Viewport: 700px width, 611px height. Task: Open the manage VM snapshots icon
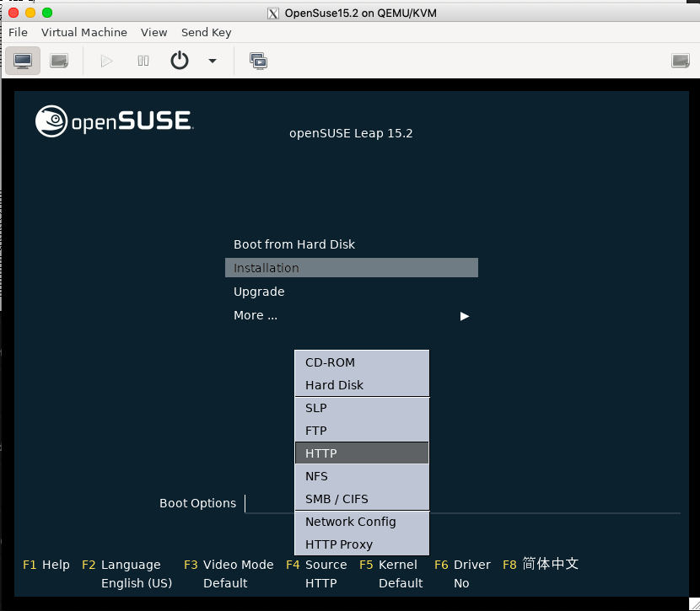(x=258, y=61)
